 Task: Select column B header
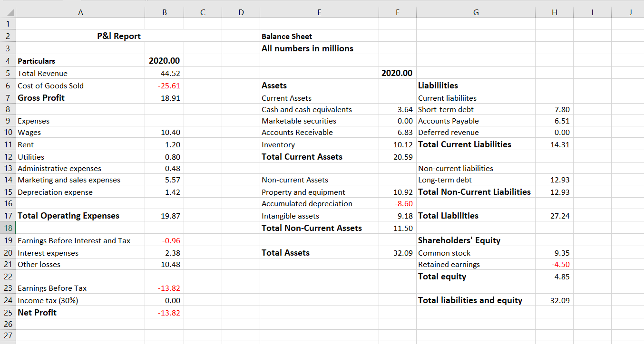coord(164,13)
